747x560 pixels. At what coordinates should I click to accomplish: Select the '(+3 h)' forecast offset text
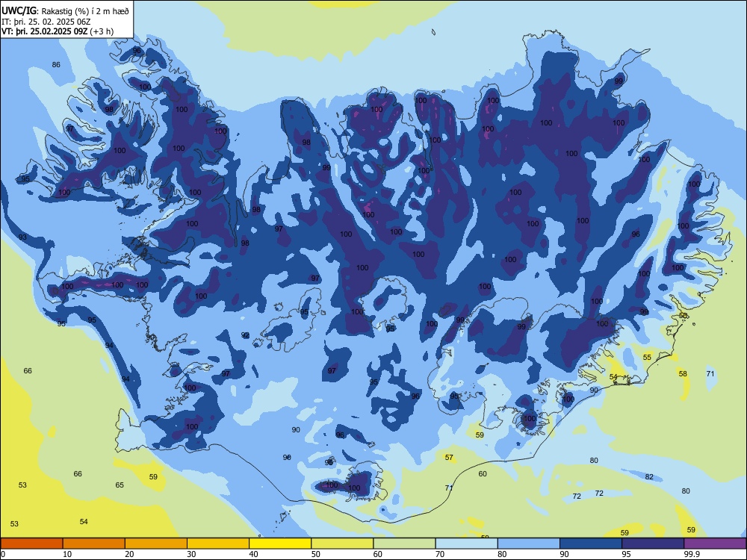click(102, 31)
